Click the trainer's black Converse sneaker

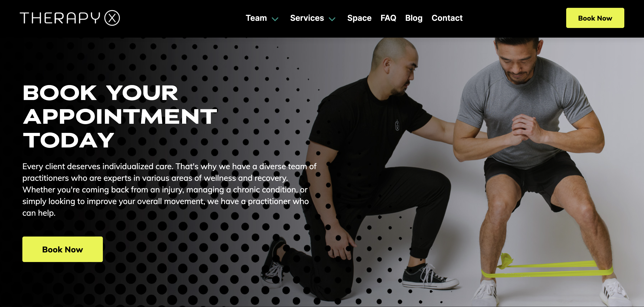[430, 277]
